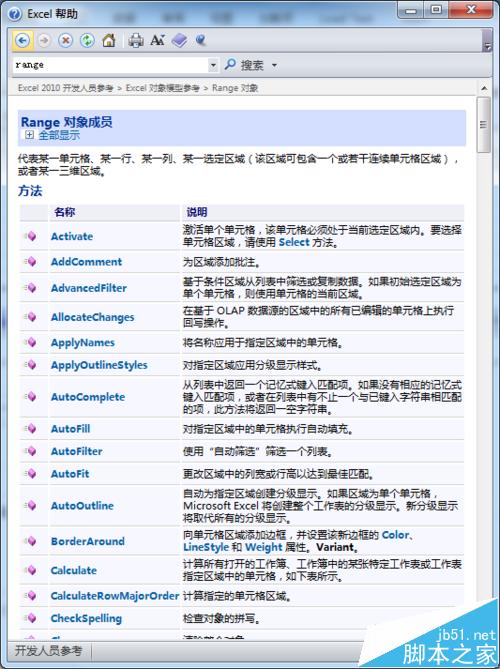Click the 方法 section heading
The width and height of the screenshot is (500, 669).
click(30, 191)
